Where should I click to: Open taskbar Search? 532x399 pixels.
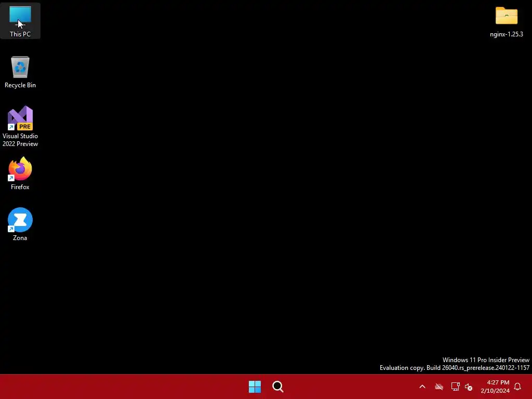point(278,387)
